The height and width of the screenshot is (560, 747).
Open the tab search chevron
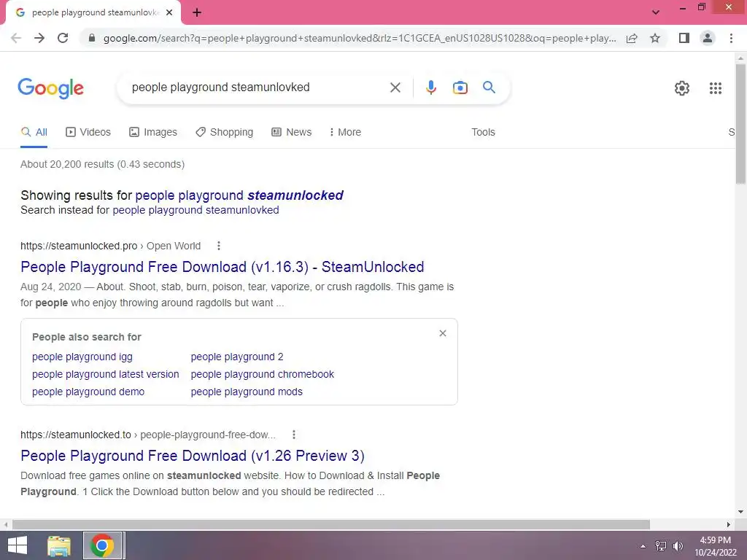coord(656,12)
